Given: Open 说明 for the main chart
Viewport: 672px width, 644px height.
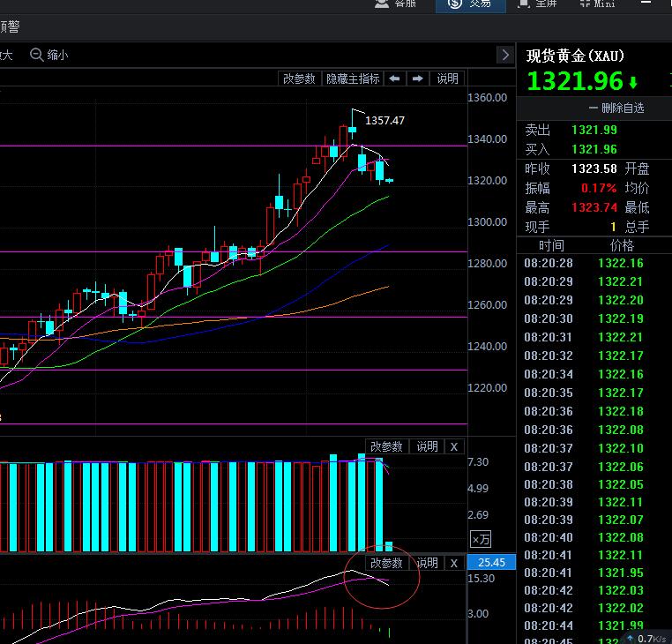Looking at the screenshot, I should 447,79.
